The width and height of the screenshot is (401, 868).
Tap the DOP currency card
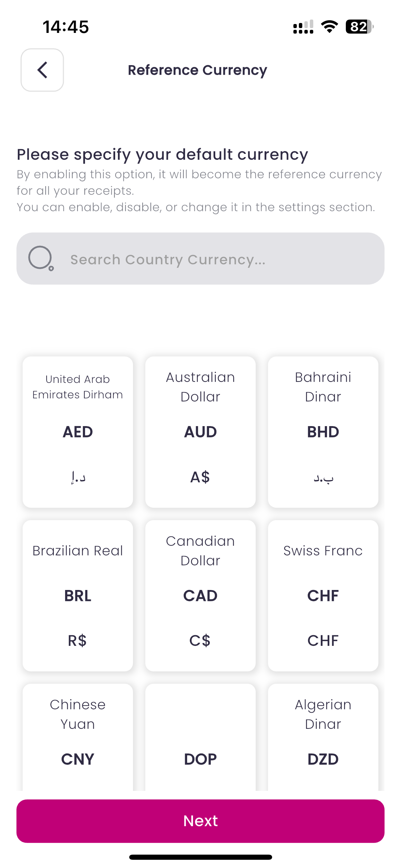(200, 737)
